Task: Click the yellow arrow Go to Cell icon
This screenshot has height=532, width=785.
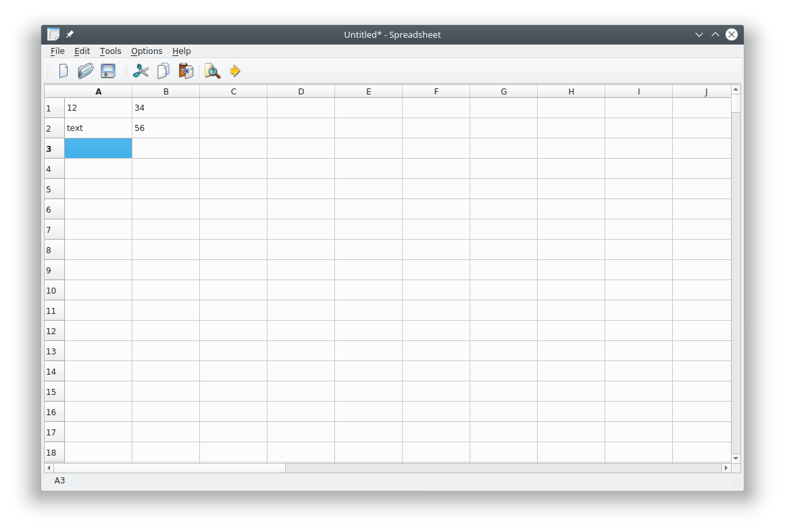Action: pyautogui.click(x=235, y=71)
